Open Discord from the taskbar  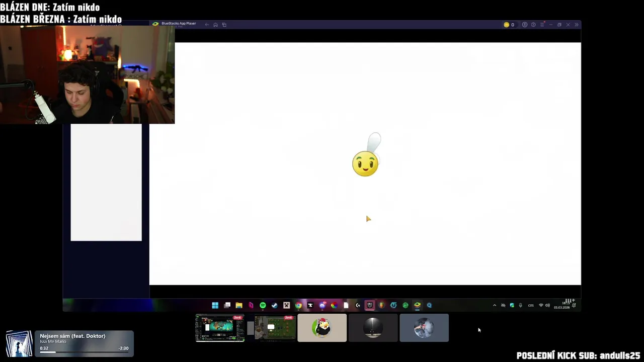click(323, 305)
